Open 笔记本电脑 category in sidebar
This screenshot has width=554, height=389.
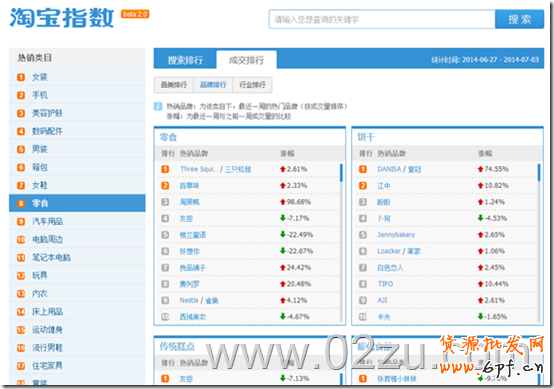coord(77,257)
